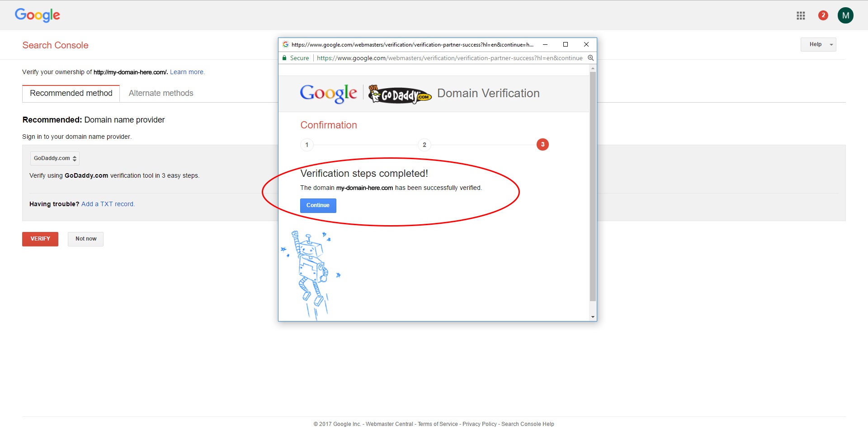Open the Google apps grid icon

(801, 16)
